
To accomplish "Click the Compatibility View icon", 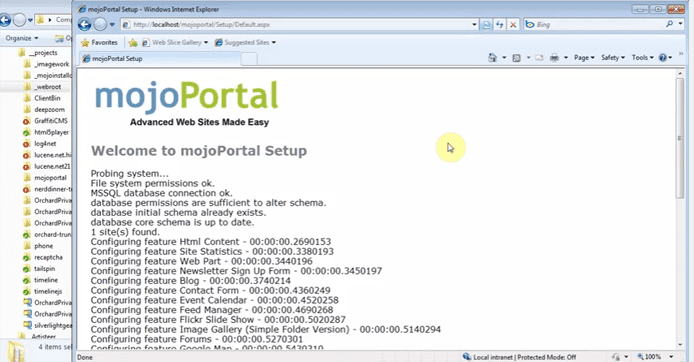I will 486,25.
